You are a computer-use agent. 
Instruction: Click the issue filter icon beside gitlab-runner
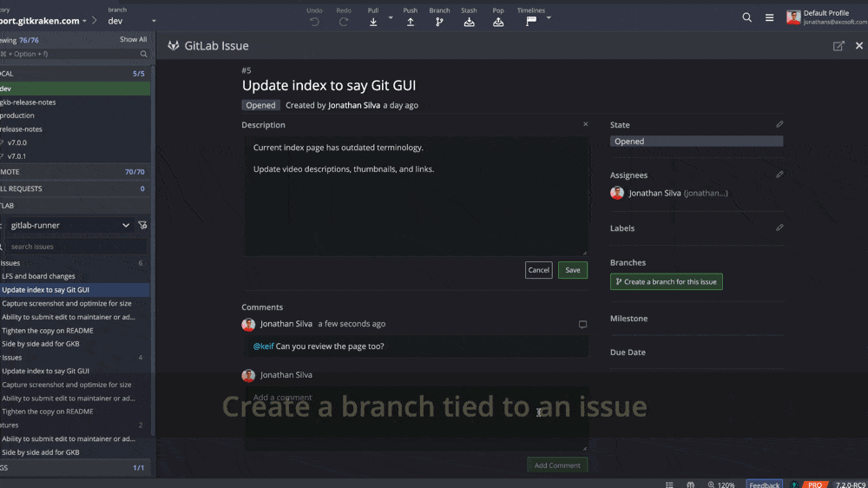point(143,226)
